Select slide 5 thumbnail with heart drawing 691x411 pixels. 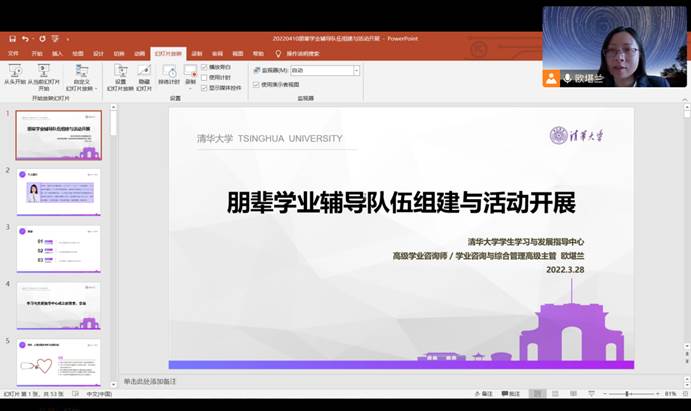pyautogui.click(x=59, y=363)
